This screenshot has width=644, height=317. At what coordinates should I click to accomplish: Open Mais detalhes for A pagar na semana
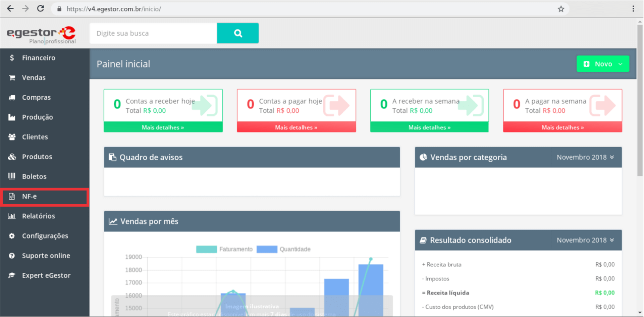coord(562,127)
